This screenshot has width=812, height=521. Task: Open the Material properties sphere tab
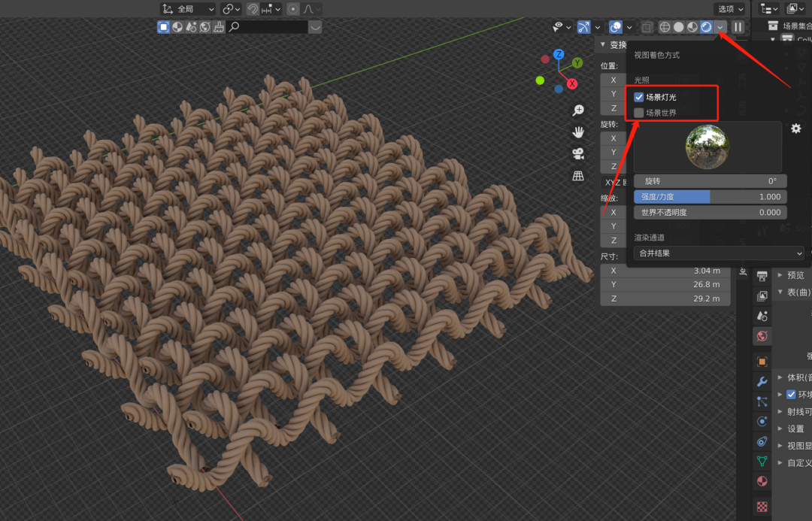pyautogui.click(x=762, y=481)
